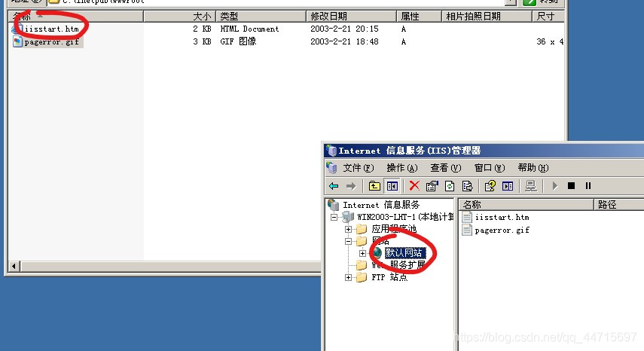Open Properties via the toolbar properties icon
The height and width of the screenshot is (351, 644).
(432, 186)
